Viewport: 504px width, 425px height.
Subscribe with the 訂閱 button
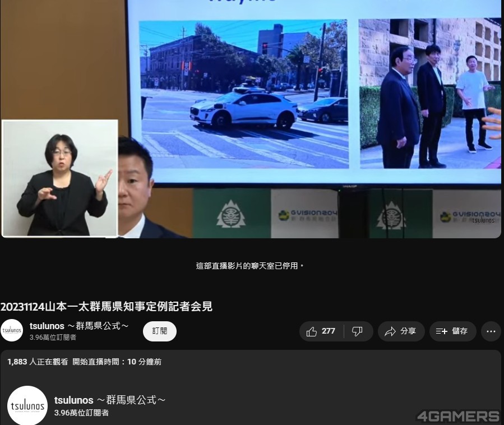159,331
